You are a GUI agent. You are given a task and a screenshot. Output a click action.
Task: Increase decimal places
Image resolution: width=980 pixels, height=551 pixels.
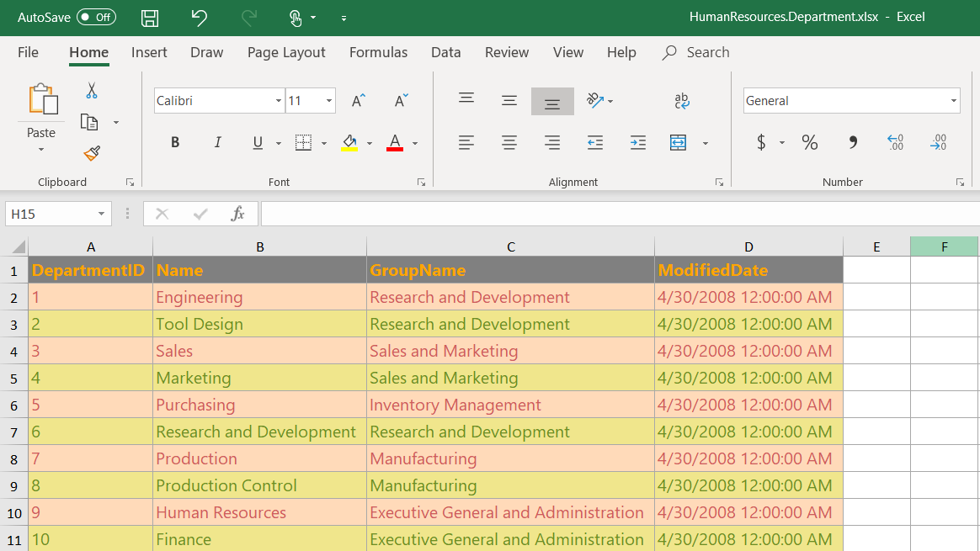pyautogui.click(x=895, y=143)
